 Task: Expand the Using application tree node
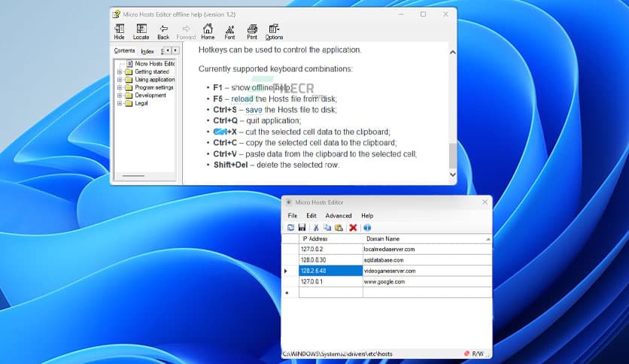(120, 80)
